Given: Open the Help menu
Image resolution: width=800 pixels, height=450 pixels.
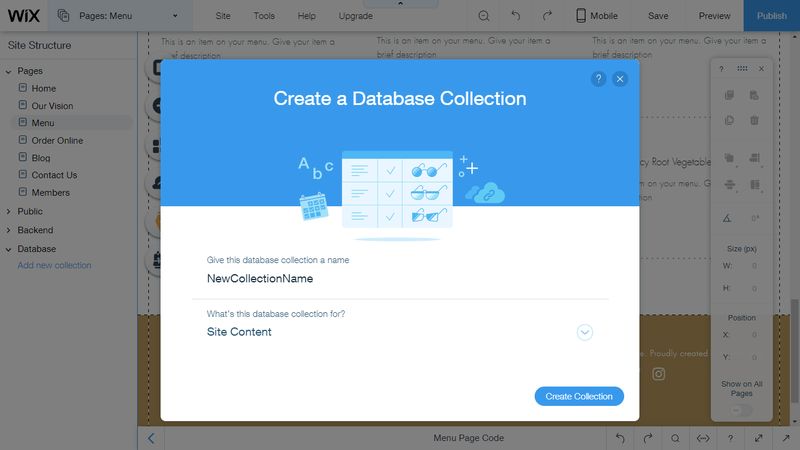Looking at the screenshot, I should [307, 16].
